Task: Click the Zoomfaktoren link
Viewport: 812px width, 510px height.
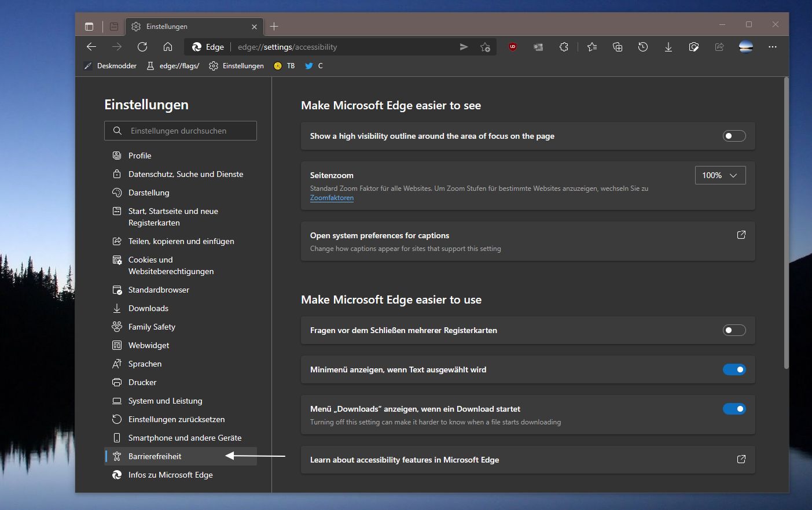Action: 332,198
